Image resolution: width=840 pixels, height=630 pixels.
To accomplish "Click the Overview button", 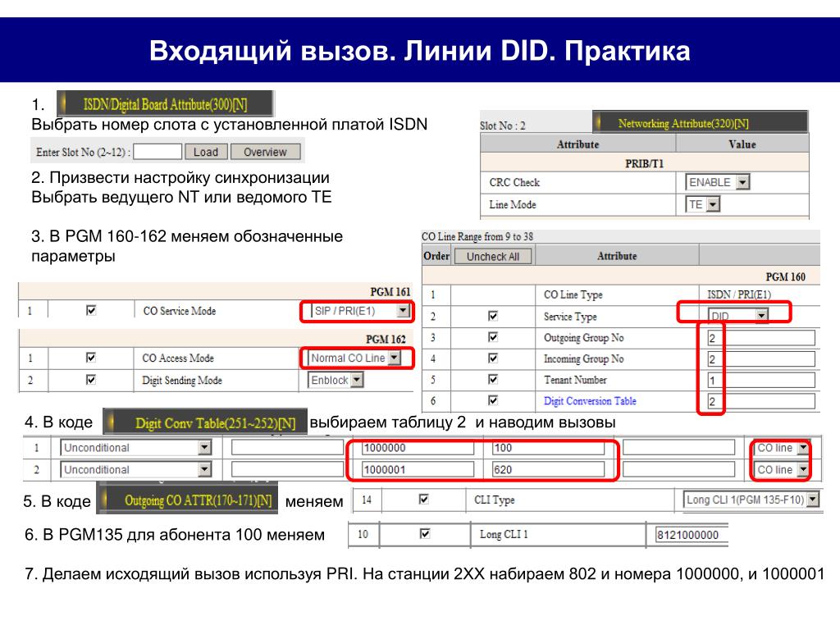I will point(266,152).
